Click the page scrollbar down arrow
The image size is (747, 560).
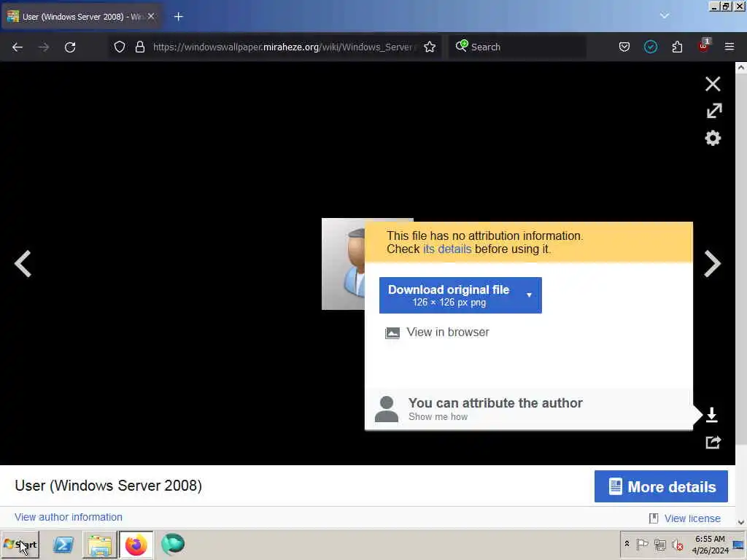pyautogui.click(x=741, y=522)
